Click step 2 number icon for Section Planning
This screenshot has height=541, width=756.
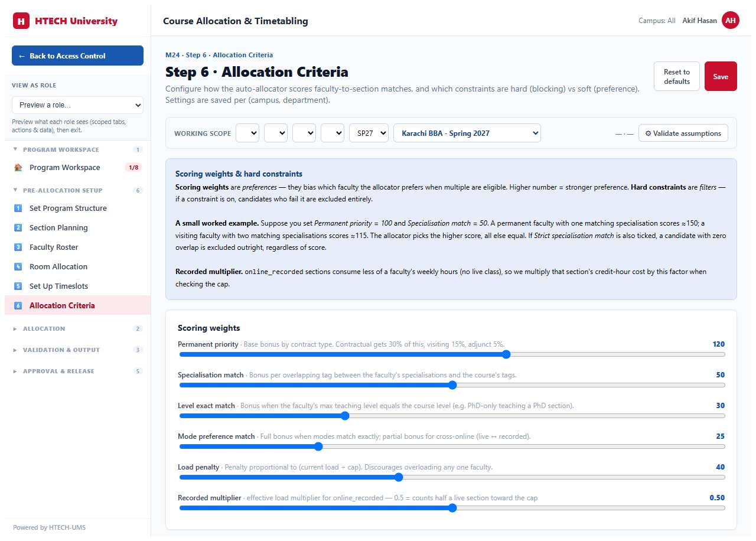point(18,227)
